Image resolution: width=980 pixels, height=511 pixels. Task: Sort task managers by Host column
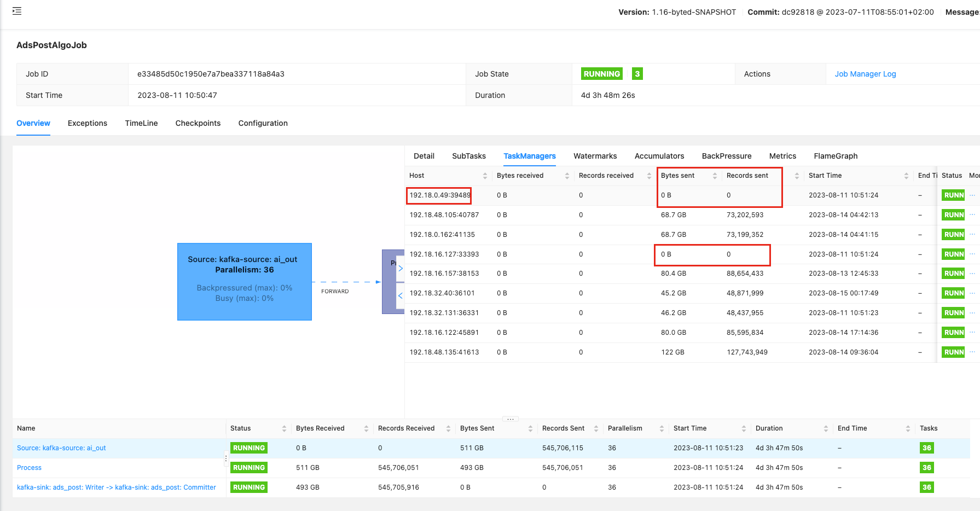click(x=485, y=176)
